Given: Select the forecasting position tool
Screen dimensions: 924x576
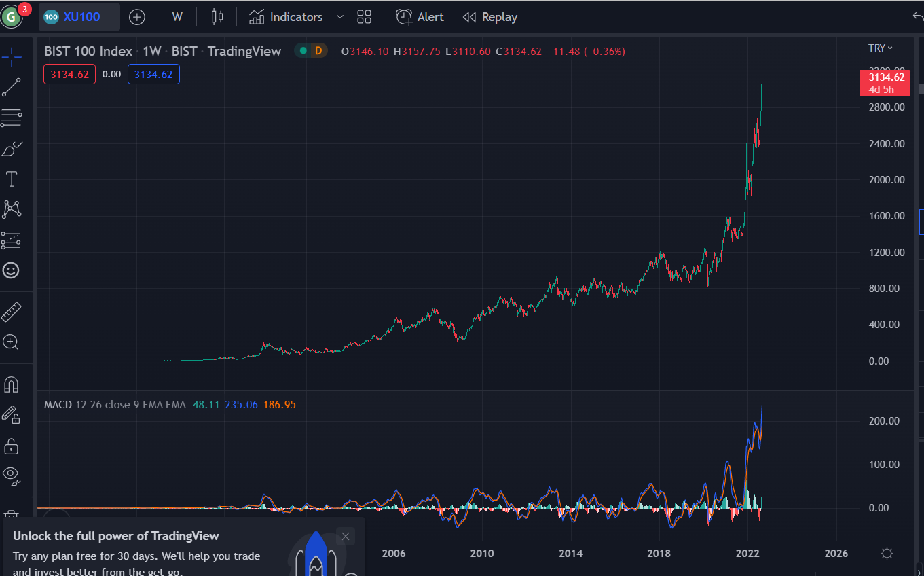Looking at the screenshot, I should point(12,240).
